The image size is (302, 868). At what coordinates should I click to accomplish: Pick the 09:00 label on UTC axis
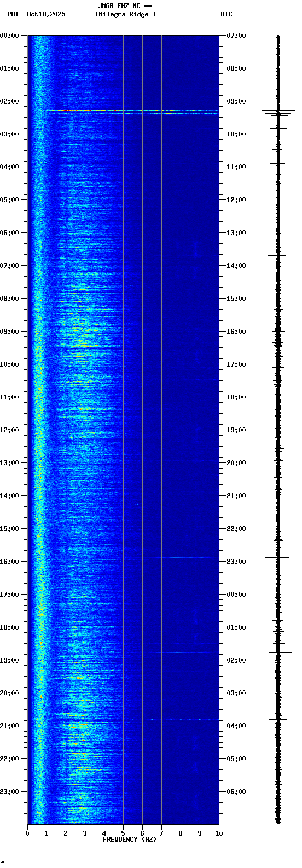236,101
